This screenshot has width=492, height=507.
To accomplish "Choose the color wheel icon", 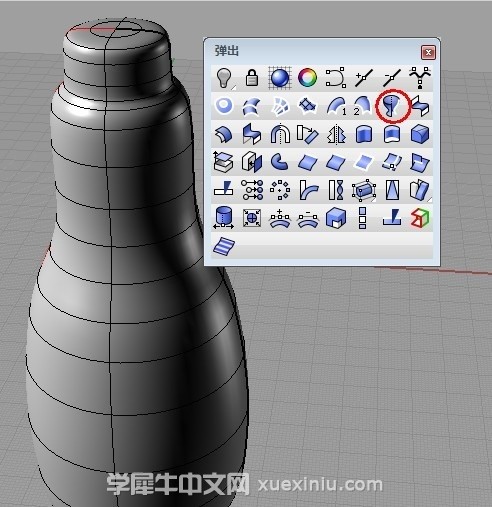I will 307,78.
